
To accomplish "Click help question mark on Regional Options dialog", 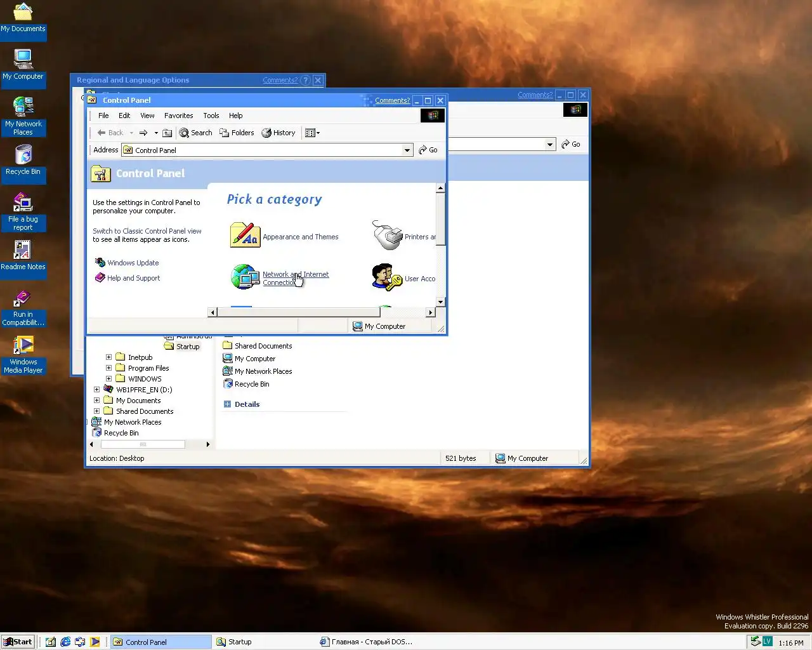I will point(305,80).
